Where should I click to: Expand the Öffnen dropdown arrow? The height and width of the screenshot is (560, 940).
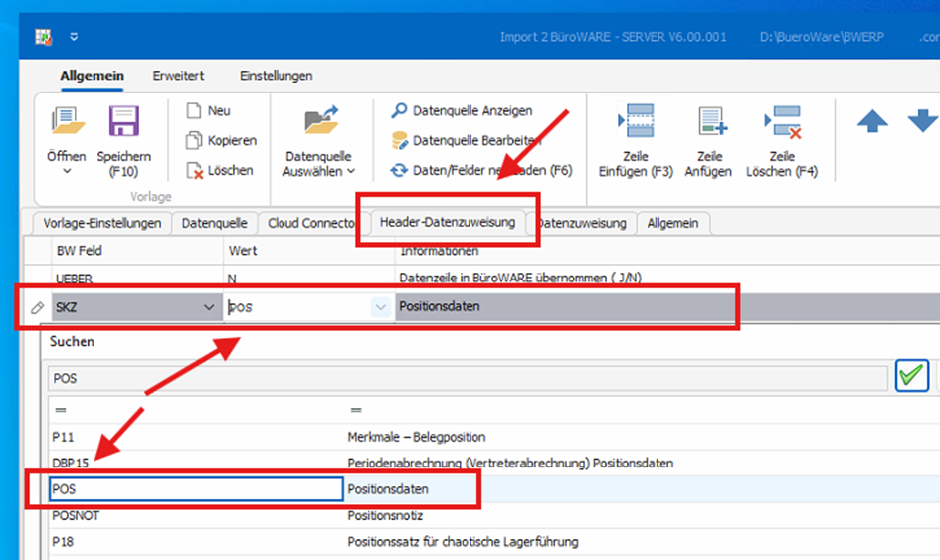pyautogui.click(x=68, y=171)
